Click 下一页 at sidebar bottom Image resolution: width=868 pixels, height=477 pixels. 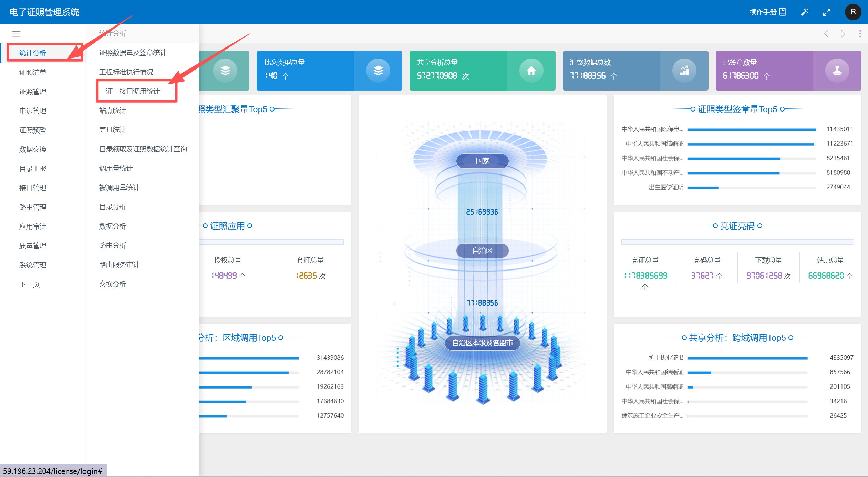(30, 284)
